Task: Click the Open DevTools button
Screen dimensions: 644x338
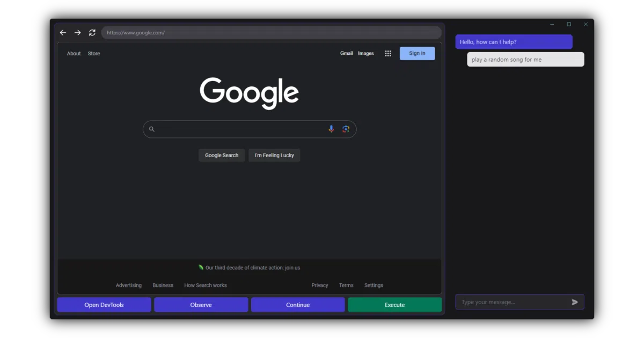Action: [x=104, y=305]
